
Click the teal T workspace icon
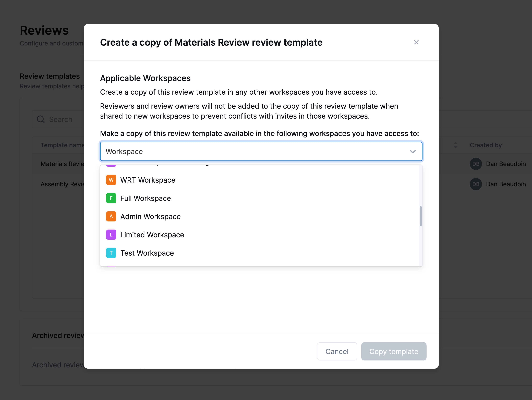(x=111, y=253)
